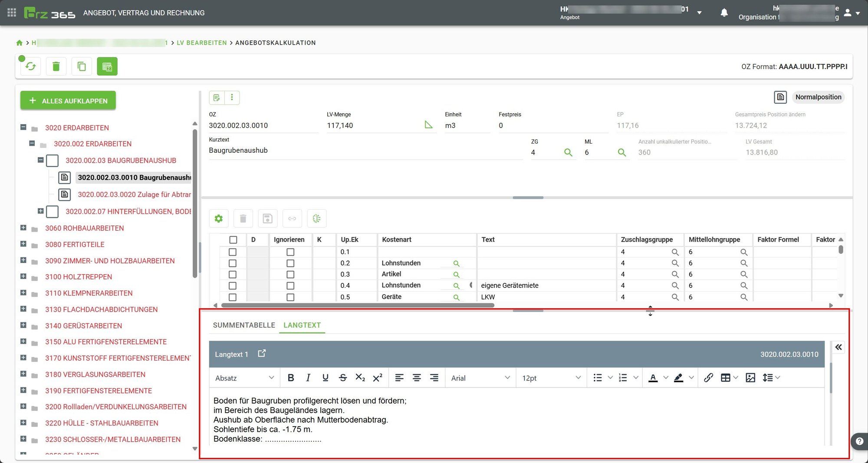Open the Arial font family dropdown

pyautogui.click(x=480, y=378)
